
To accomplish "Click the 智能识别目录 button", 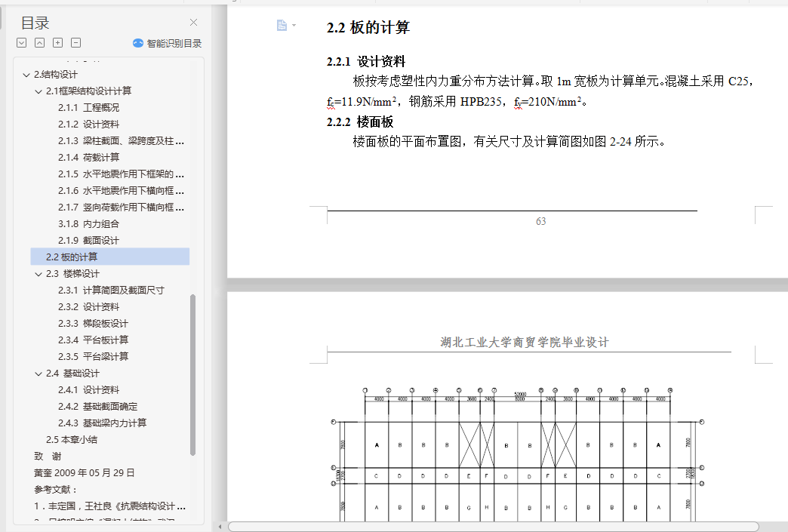I will 168,43.
